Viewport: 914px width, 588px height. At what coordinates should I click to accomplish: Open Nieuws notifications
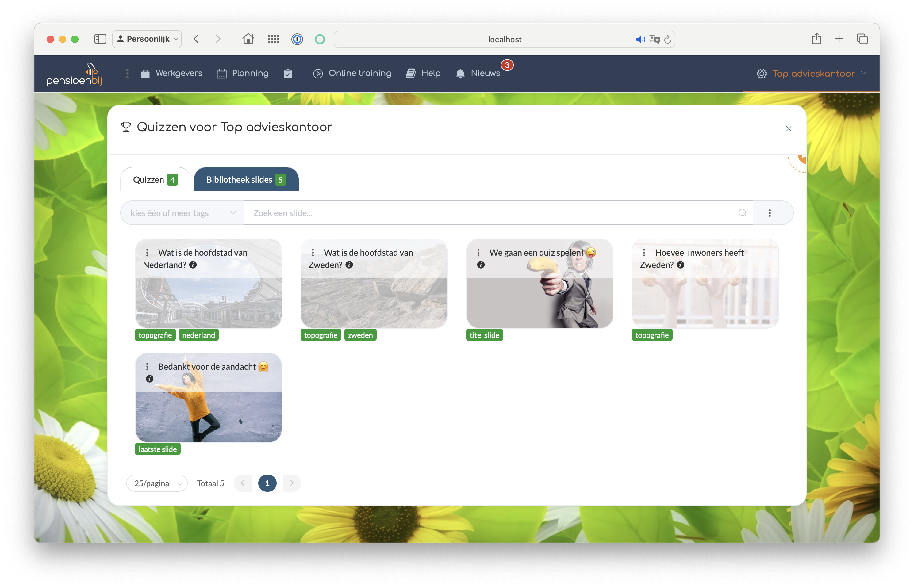coord(478,73)
